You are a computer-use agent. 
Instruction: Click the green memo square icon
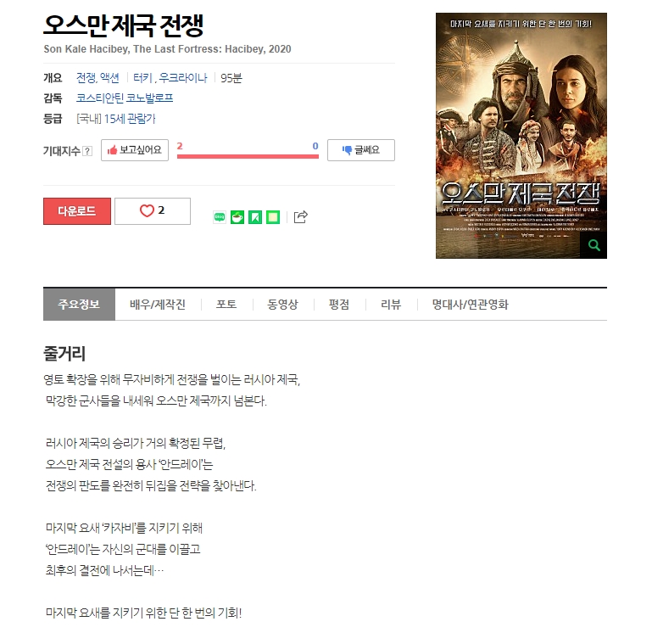[x=273, y=217]
